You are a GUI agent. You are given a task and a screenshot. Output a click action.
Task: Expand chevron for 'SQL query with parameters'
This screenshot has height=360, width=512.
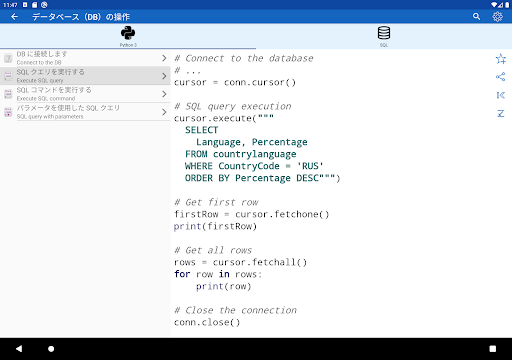click(164, 112)
